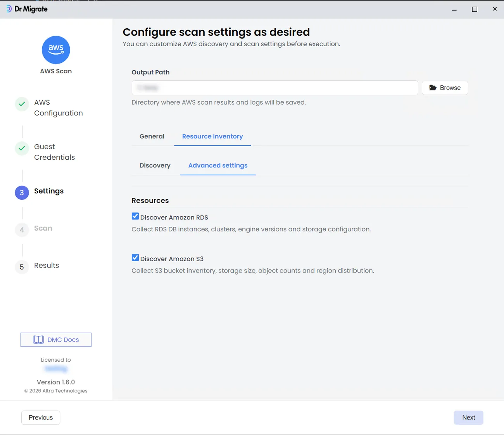The image size is (504, 435).
Task: Click the Browse button
Action: [x=445, y=88]
